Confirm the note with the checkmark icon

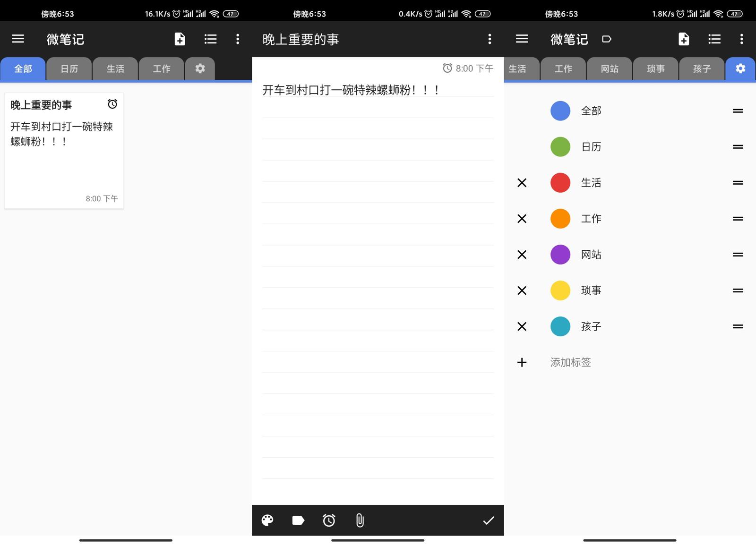point(489,520)
